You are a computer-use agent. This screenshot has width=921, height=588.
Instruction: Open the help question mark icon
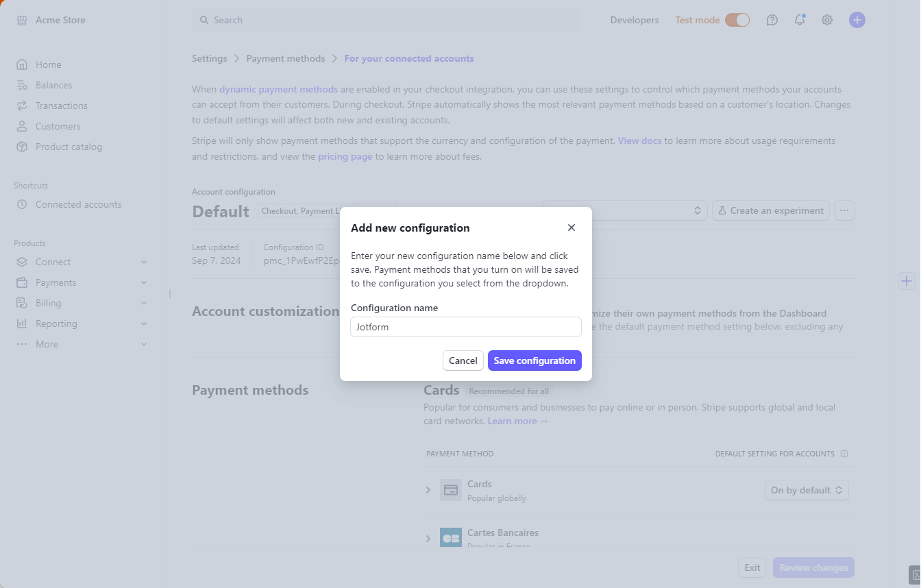(772, 20)
